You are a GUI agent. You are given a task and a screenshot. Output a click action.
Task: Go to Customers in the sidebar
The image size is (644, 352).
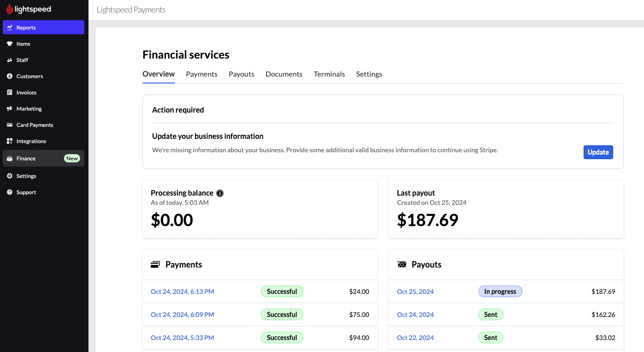(x=30, y=76)
